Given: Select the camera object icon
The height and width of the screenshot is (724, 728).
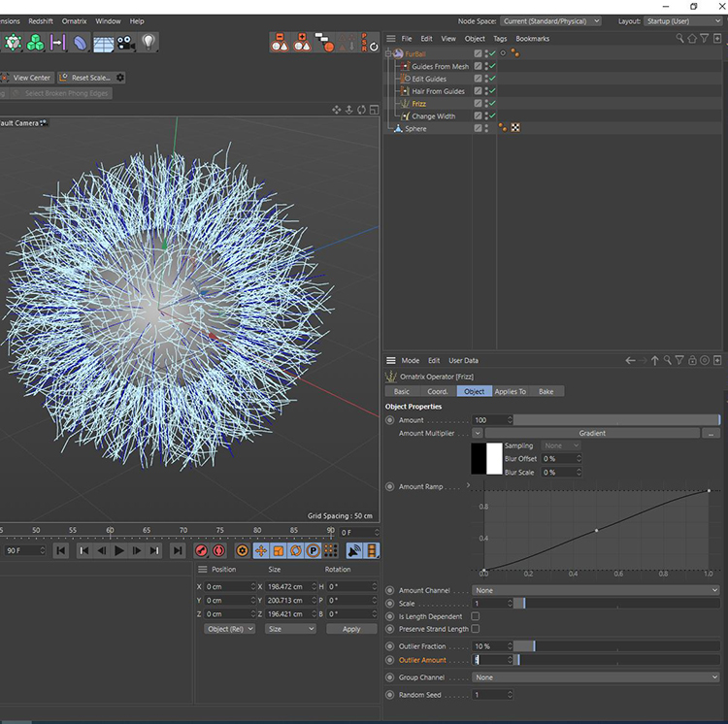Looking at the screenshot, I should (126, 43).
